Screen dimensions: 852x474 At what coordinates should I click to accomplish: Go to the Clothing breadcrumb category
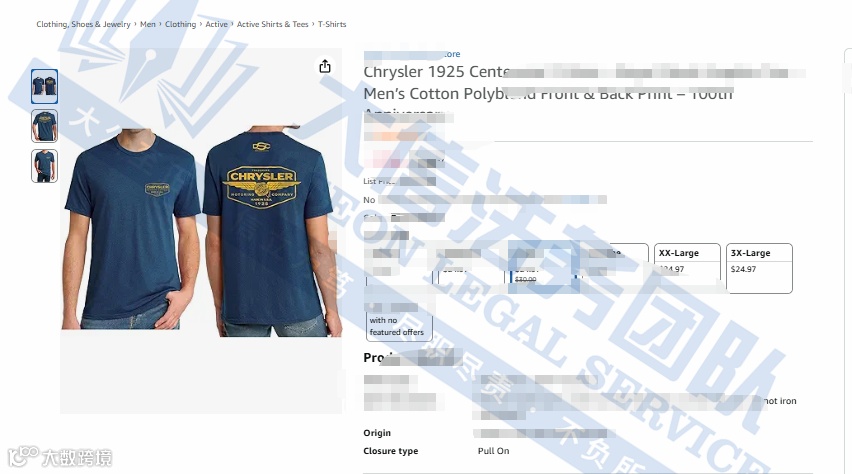180,24
